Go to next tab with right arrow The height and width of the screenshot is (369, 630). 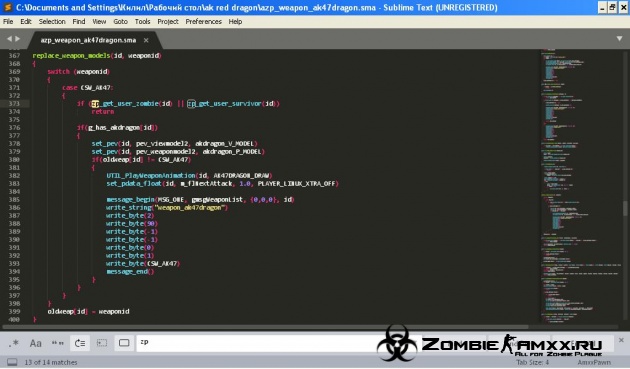(x=17, y=39)
